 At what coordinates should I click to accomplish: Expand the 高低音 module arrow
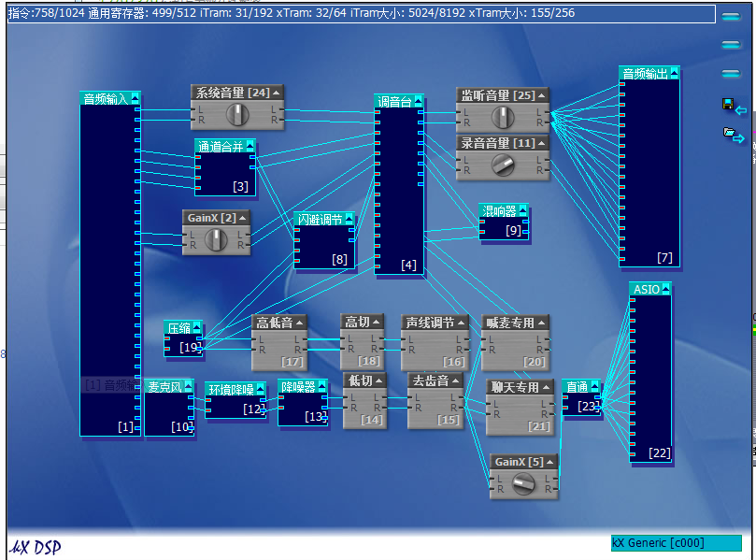click(299, 323)
